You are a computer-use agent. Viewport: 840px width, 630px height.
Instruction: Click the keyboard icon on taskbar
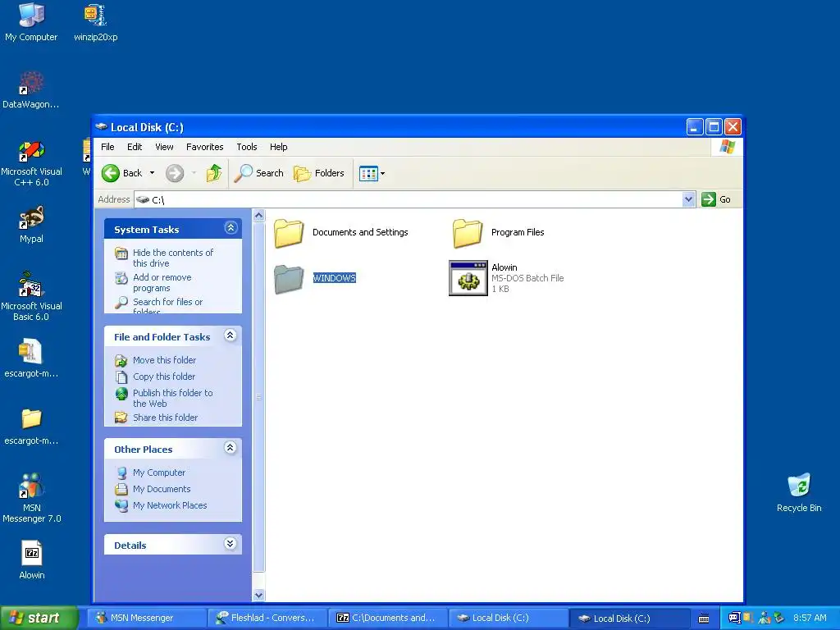(x=704, y=619)
